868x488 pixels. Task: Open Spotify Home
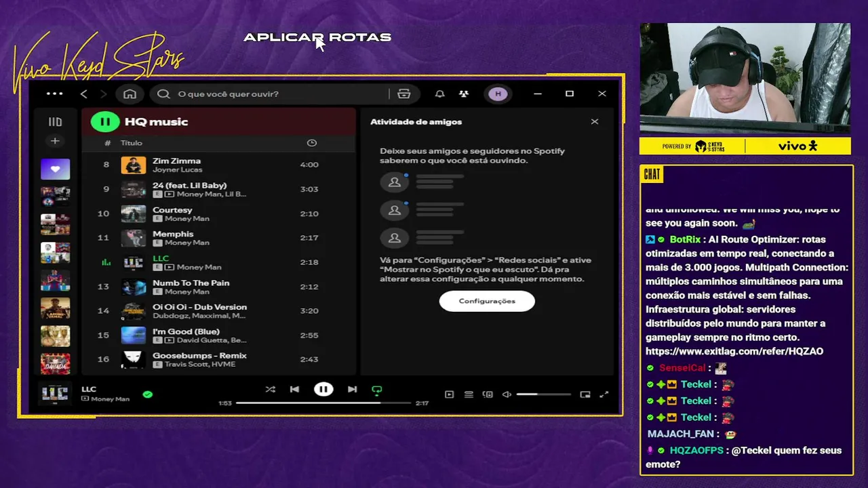click(x=130, y=94)
